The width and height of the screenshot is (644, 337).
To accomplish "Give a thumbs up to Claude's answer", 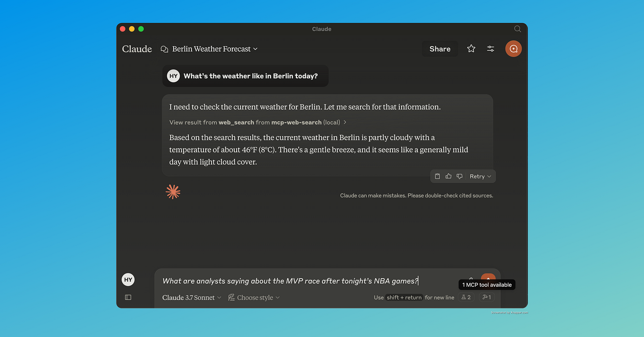I will coord(448,176).
